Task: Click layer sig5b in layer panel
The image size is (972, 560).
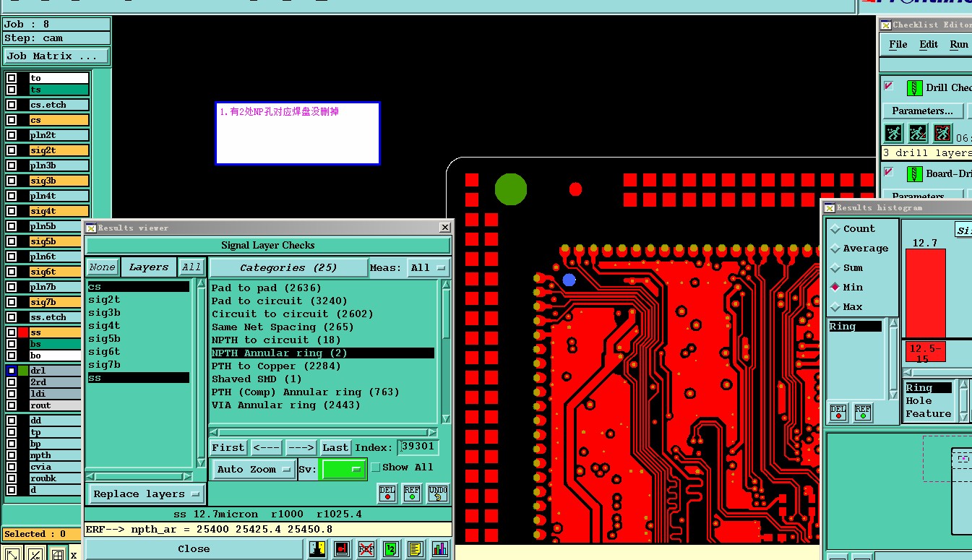Action: (x=59, y=241)
